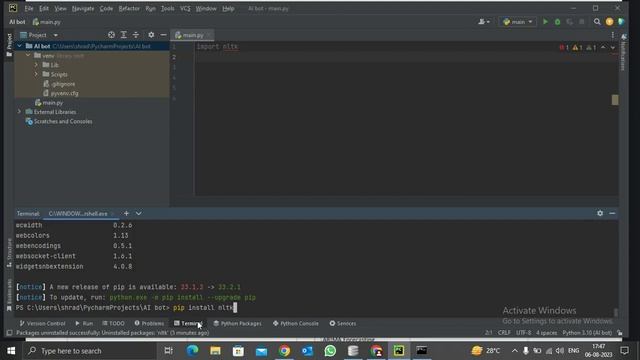This screenshot has height=360, width=640.
Task: Open the Window menu
Action: coord(206,9)
